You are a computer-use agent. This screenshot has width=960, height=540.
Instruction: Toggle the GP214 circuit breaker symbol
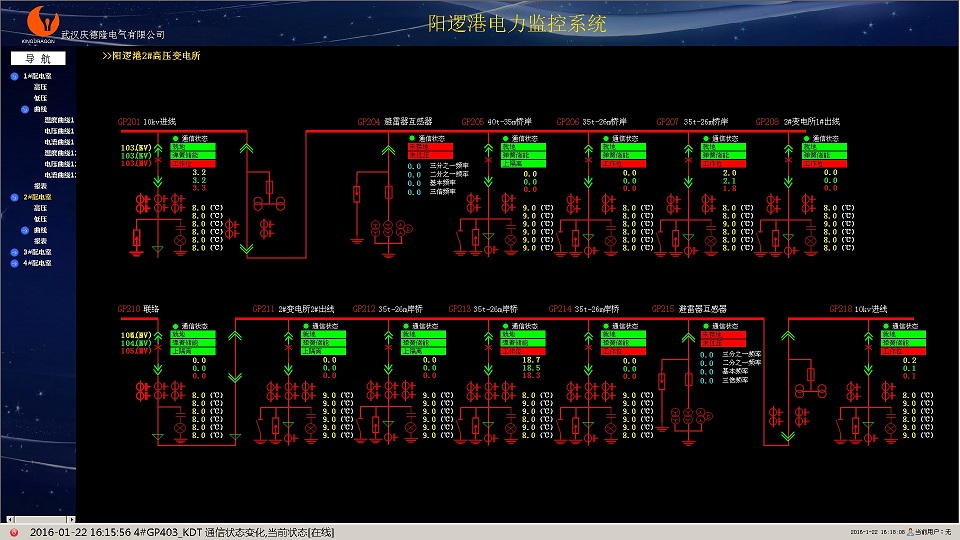588,348
